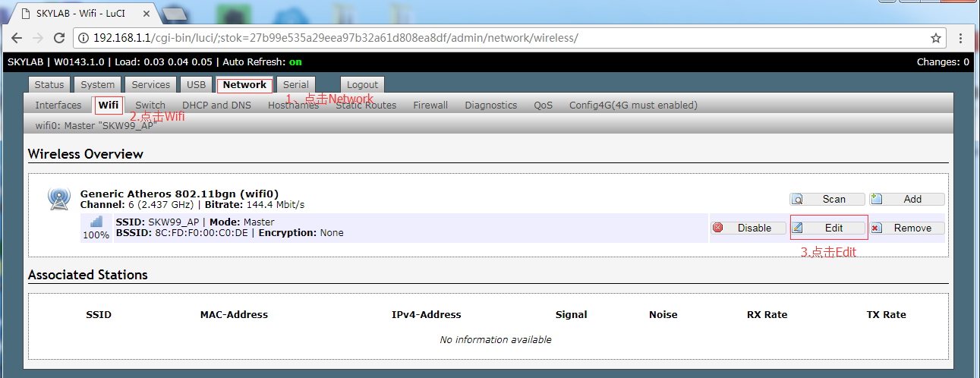Open the Network tab
This screenshot has width=980, height=378.
pos(244,85)
